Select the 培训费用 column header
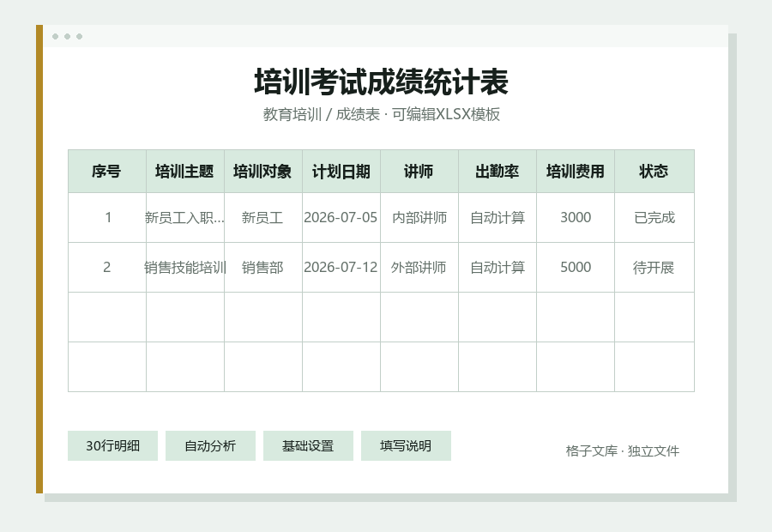Viewport: 772px width, 532px height. tap(575, 172)
